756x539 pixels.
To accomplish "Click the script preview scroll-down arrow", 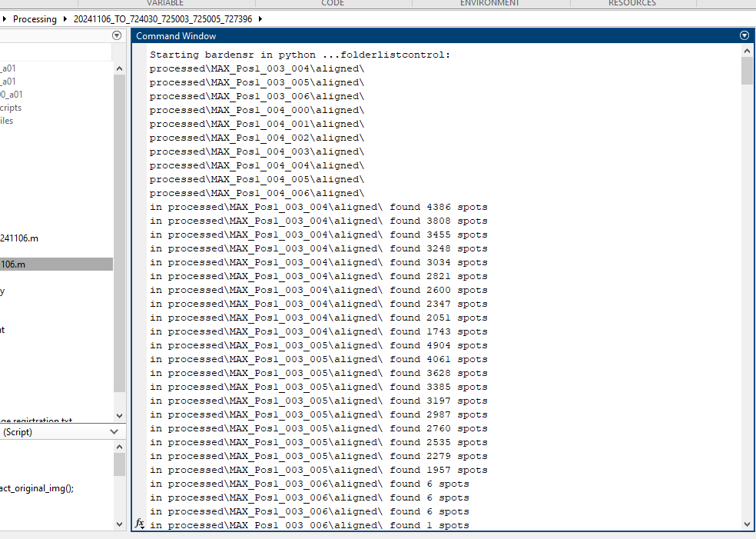I will [x=119, y=524].
